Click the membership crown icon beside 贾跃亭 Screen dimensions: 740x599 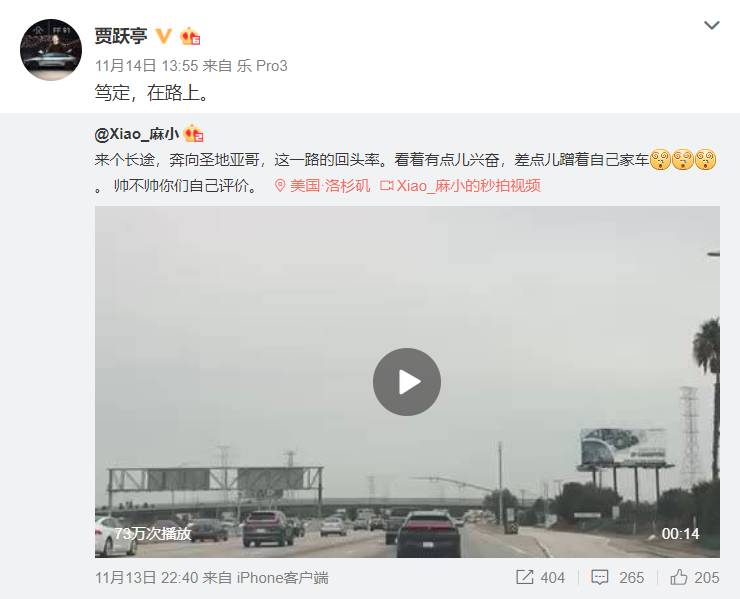click(190, 36)
